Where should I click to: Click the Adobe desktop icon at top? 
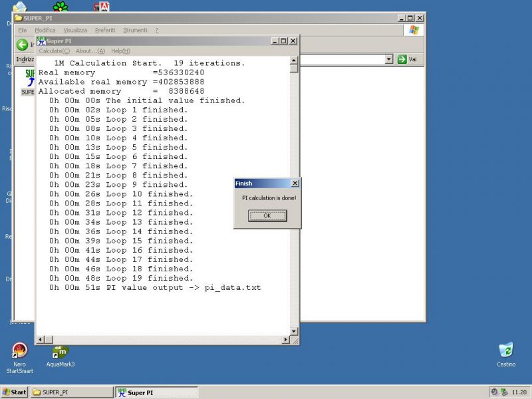point(102,6)
